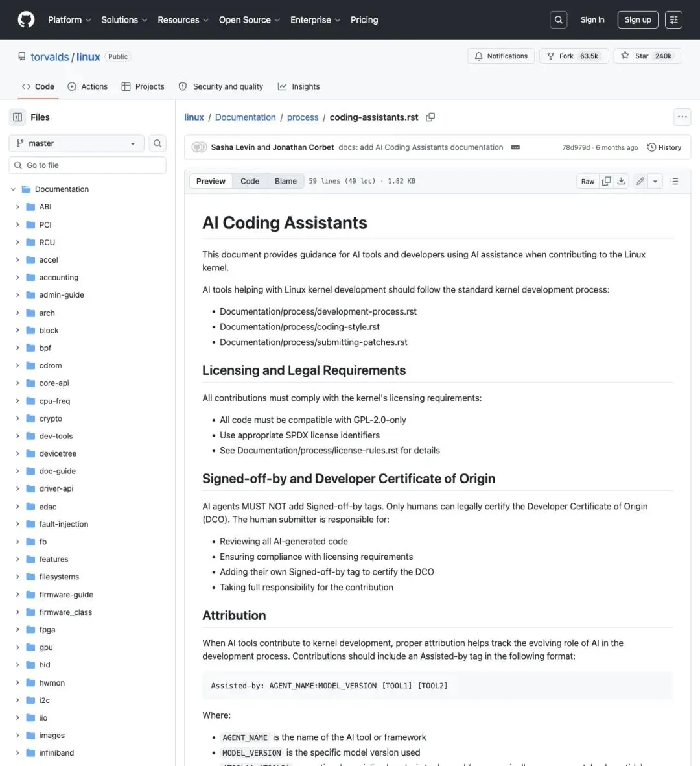Viewport: 700px width, 766px height.
Task: Open the firmware-guide folder
Action: click(66, 595)
